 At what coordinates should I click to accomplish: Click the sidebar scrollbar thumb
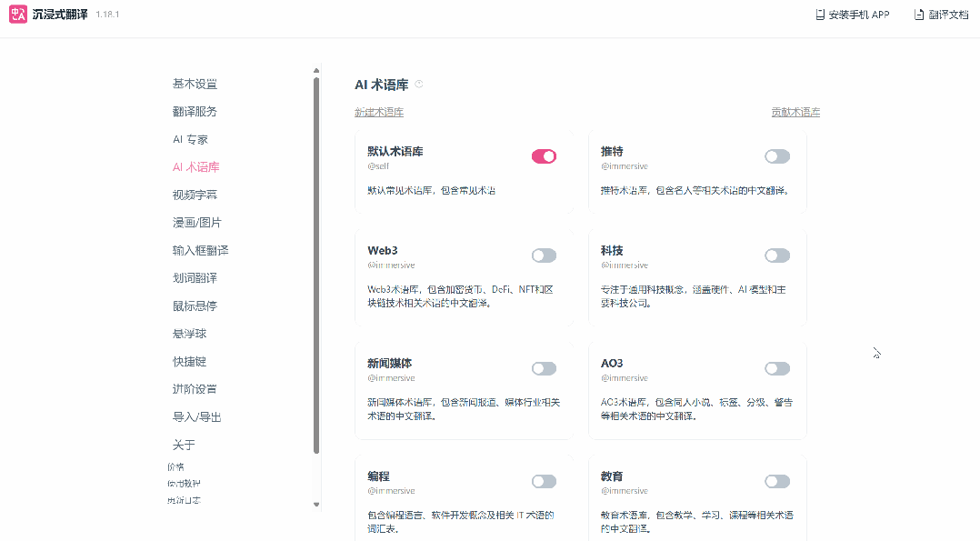[x=316, y=265]
